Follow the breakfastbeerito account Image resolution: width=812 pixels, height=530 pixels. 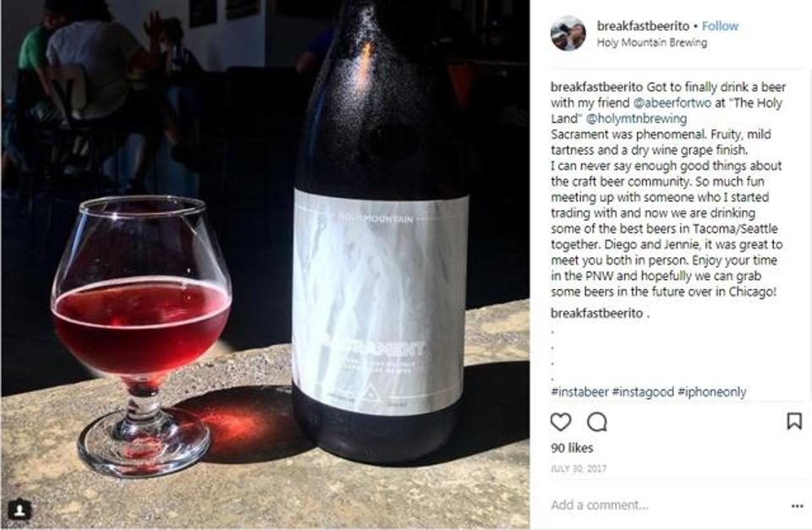[x=720, y=26]
